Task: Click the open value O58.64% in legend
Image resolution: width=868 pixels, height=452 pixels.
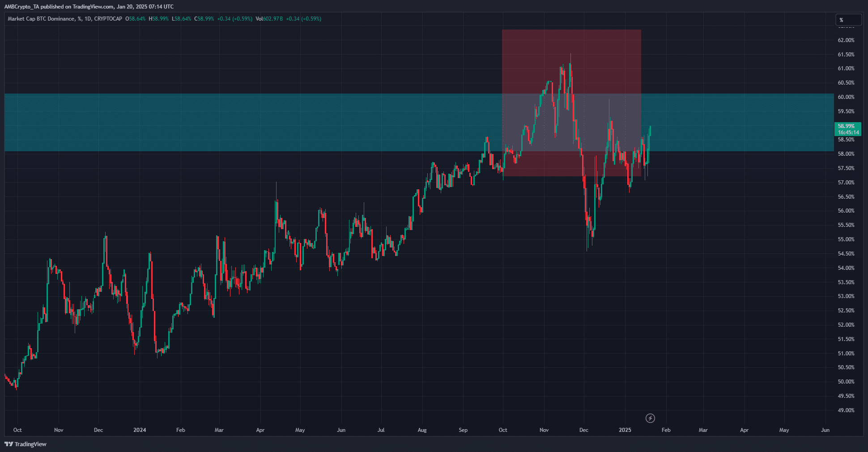Action: tap(136, 19)
